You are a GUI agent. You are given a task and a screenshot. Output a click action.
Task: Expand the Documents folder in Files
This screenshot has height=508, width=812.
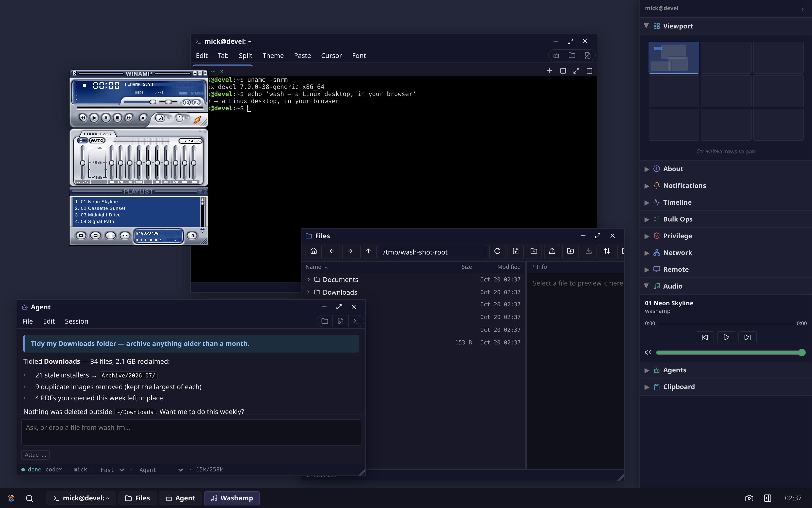pyautogui.click(x=308, y=280)
